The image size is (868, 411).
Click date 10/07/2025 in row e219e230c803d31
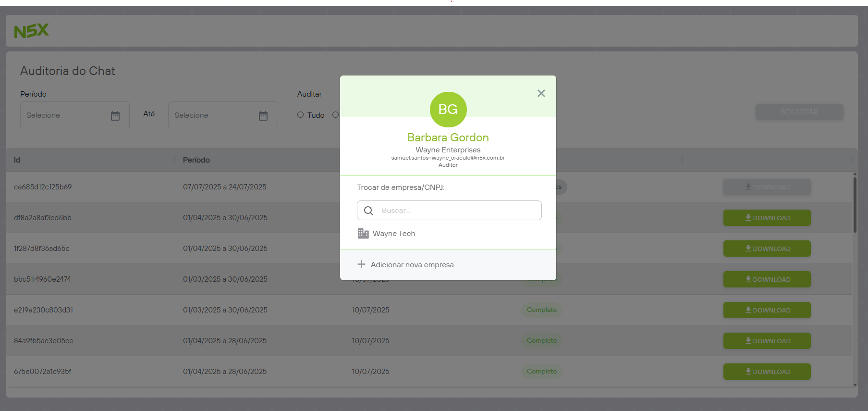370,310
